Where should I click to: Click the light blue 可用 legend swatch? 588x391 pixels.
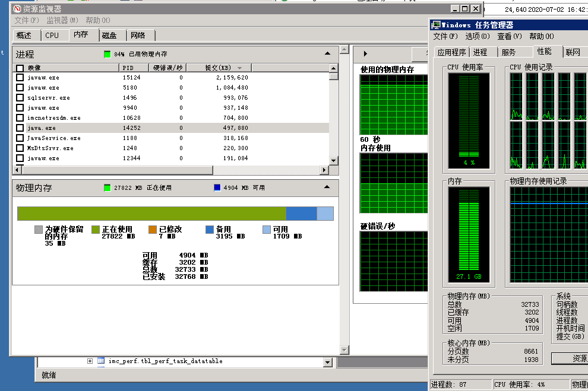(x=266, y=229)
